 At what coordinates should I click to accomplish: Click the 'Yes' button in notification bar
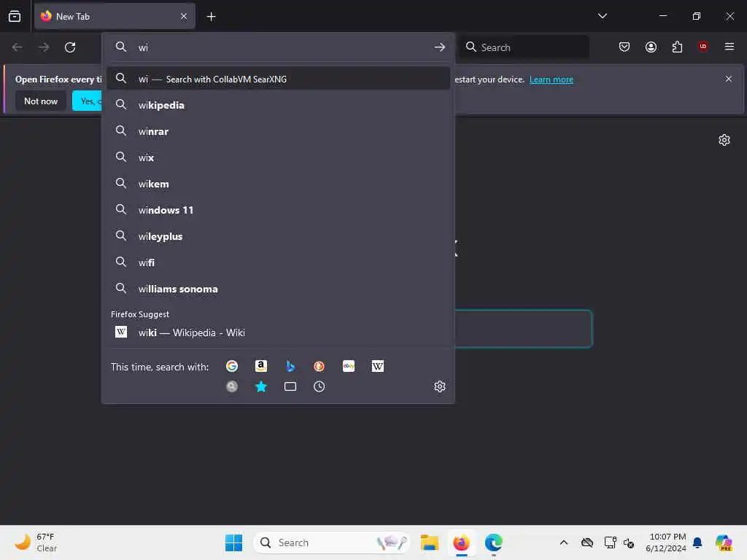coord(88,101)
